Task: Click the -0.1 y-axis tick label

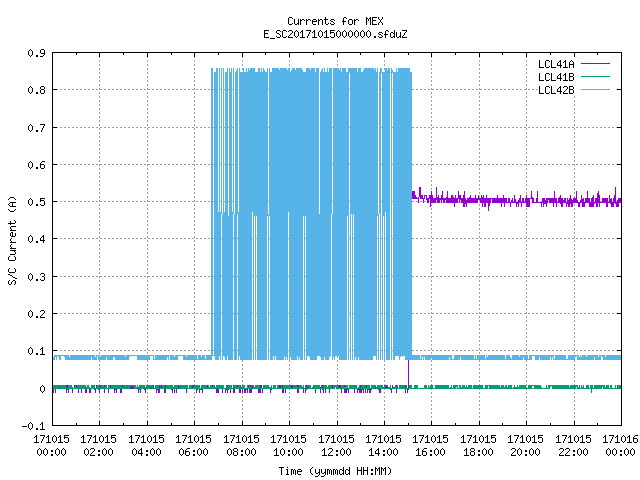Action: 33,426
